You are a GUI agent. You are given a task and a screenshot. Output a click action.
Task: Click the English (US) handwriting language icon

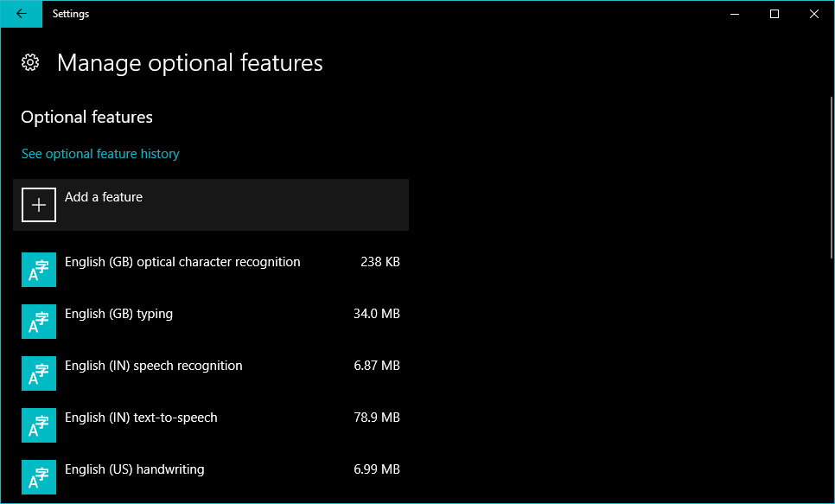pos(39,477)
